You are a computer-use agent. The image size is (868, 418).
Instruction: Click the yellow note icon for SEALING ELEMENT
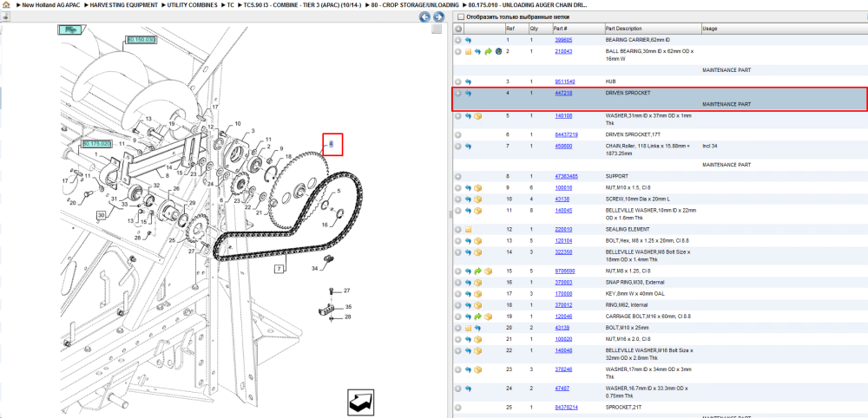pos(468,229)
